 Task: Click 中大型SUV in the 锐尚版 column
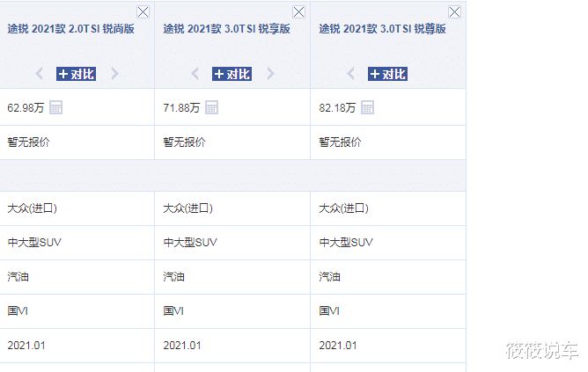pyautogui.click(x=34, y=243)
